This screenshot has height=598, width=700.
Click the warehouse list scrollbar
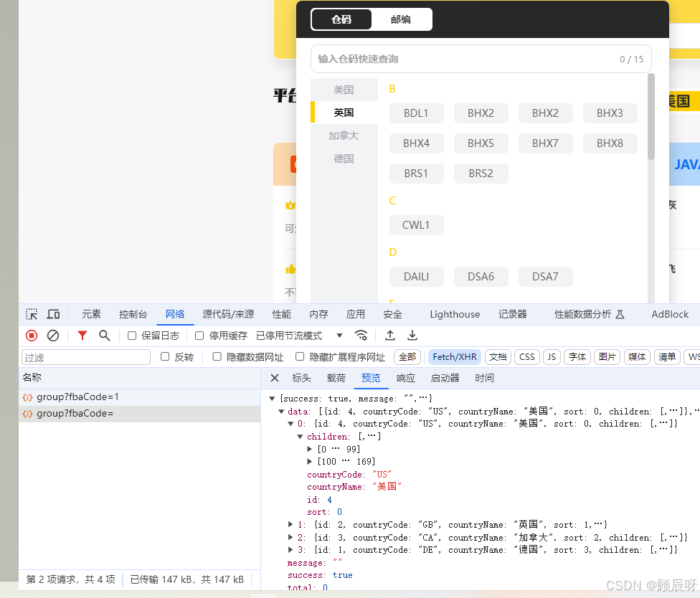[651, 116]
